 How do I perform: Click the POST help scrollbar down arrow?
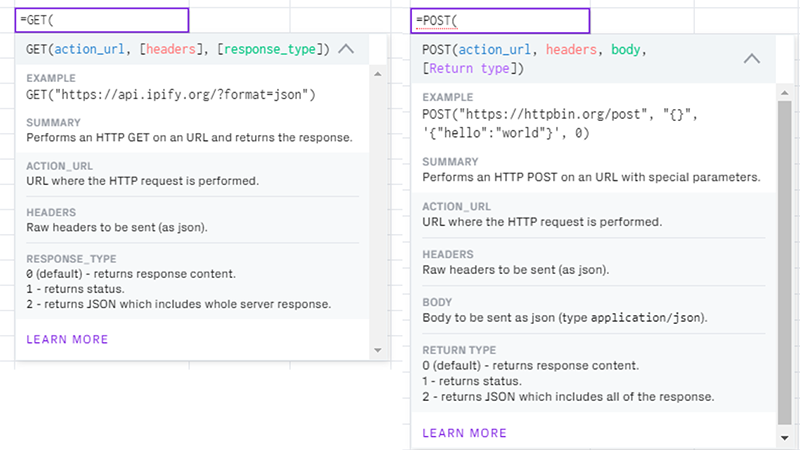tap(785, 438)
